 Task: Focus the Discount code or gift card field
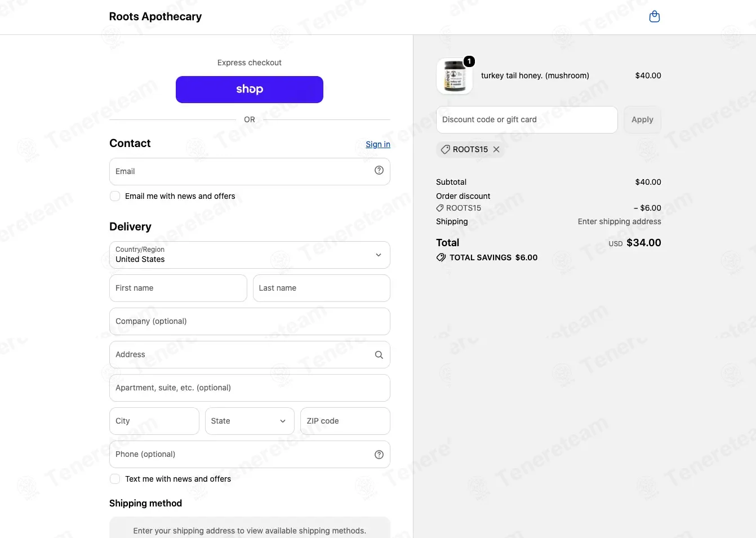point(527,119)
